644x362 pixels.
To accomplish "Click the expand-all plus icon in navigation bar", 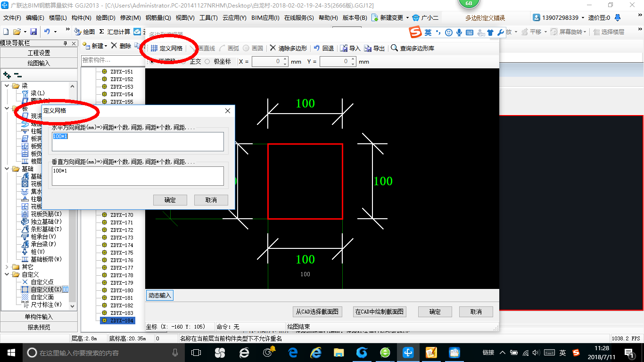I will 7,74.
